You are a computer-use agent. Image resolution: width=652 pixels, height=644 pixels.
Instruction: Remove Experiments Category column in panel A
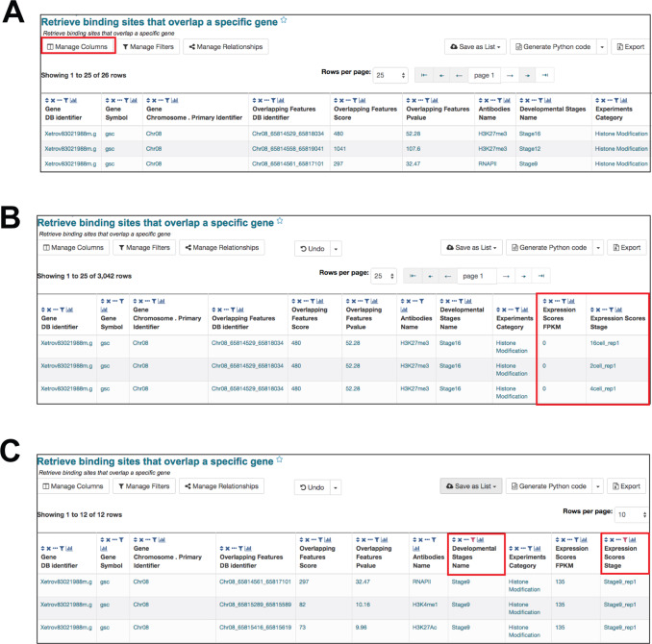coord(605,98)
